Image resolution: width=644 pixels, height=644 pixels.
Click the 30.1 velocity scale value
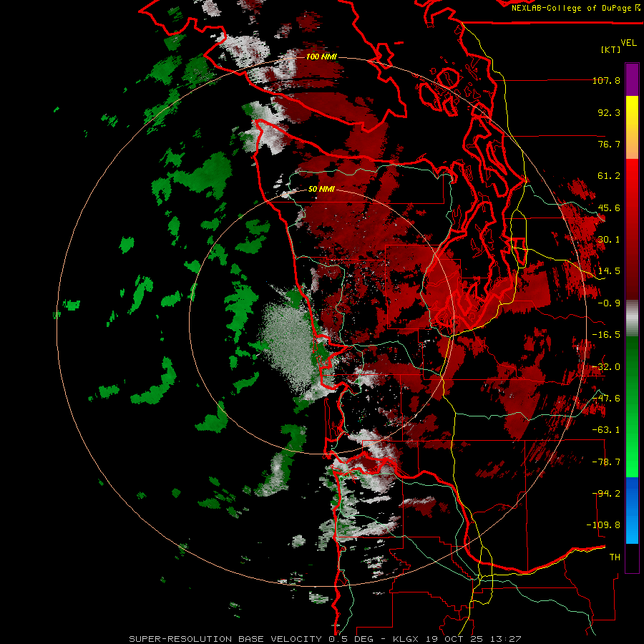point(609,240)
